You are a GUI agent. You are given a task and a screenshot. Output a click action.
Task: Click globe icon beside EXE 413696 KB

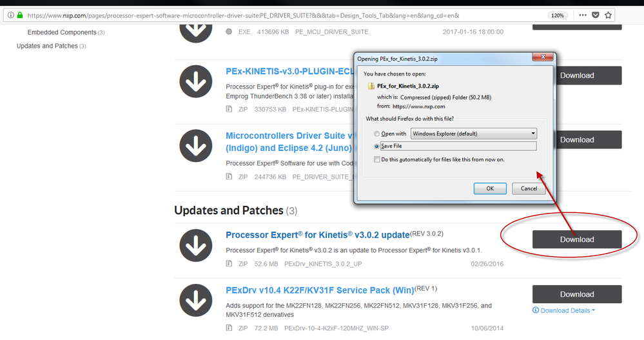click(x=229, y=32)
